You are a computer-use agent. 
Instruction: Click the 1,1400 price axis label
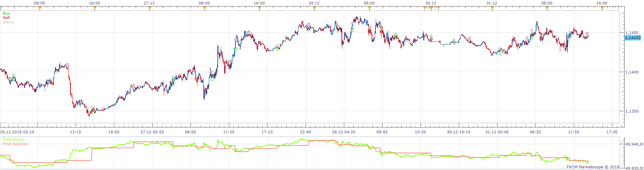click(x=632, y=72)
